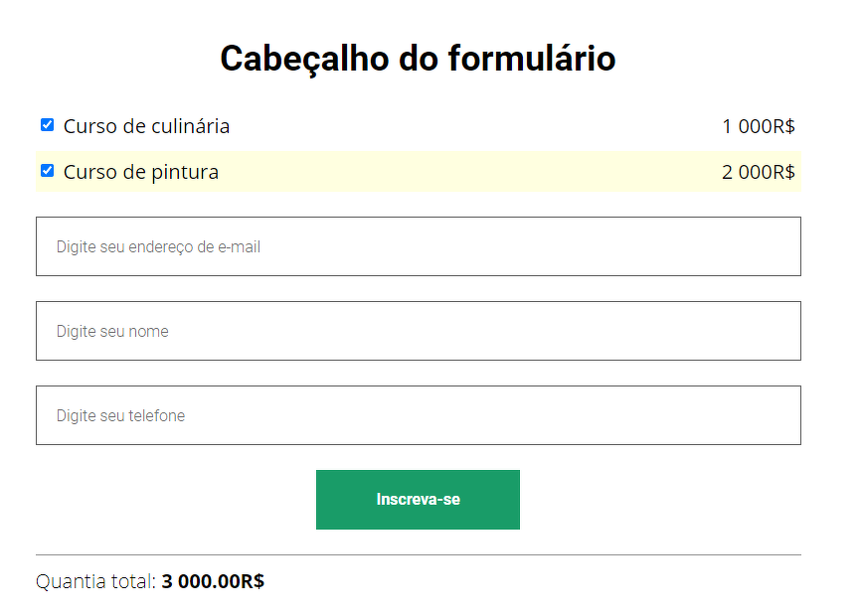Click the 2 000R$ price

tap(758, 172)
